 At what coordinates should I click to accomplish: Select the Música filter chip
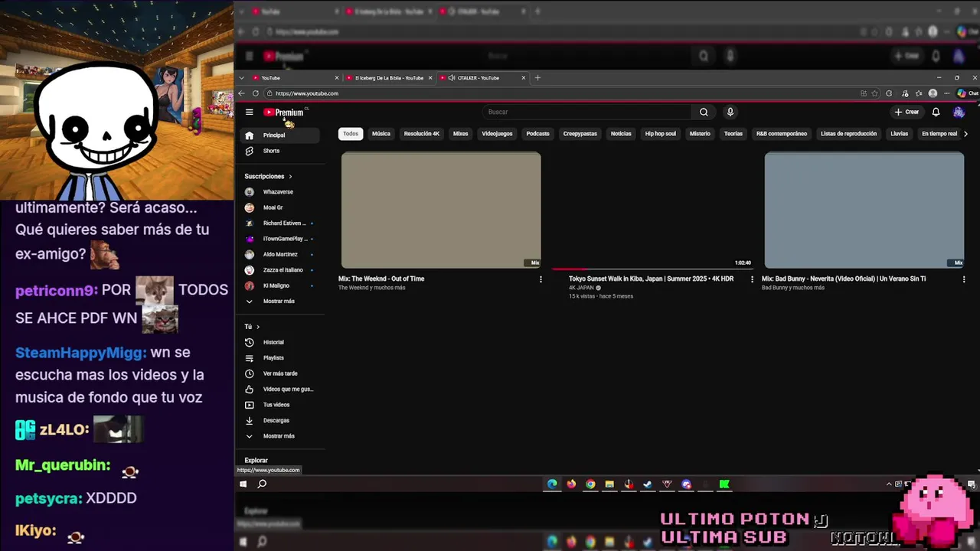click(381, 133)
